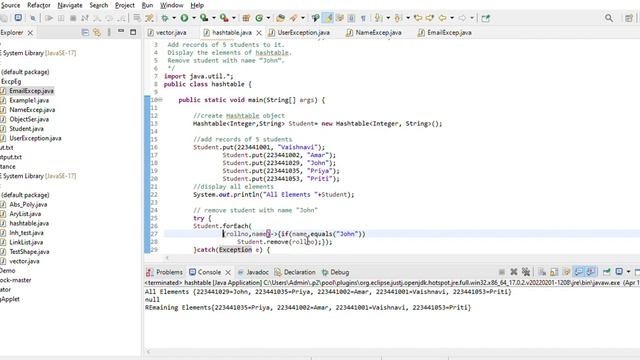Click the Coverage launch toolbar icon
Viewport: 640px width, 360px height.
coord(203,18)
